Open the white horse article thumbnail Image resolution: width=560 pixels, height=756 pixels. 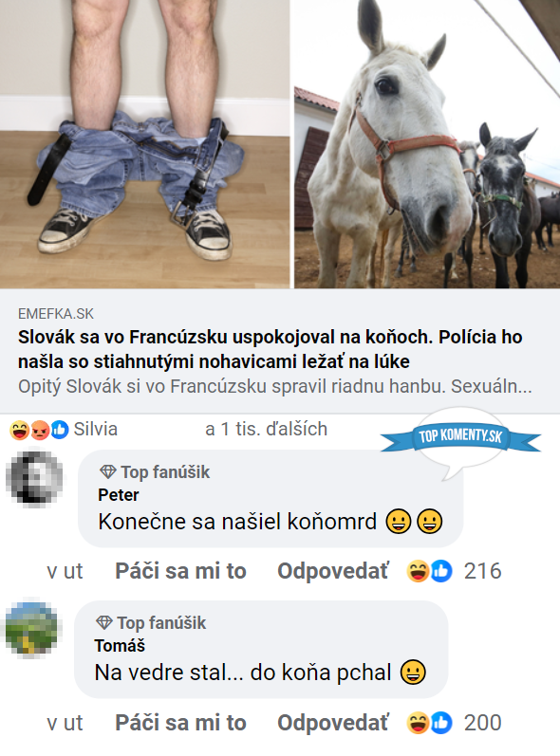point(427,144)
